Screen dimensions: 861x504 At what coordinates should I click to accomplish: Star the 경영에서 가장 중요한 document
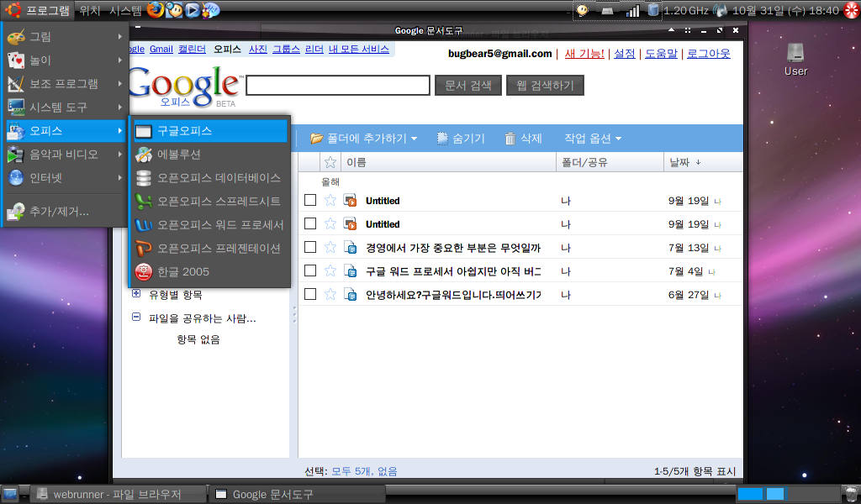pos(330,247)
